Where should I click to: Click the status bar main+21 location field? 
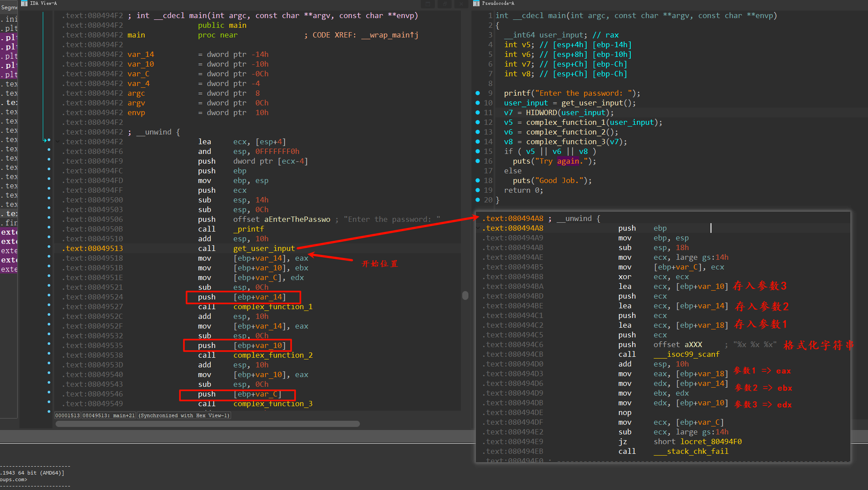click(x=108, y=415)
